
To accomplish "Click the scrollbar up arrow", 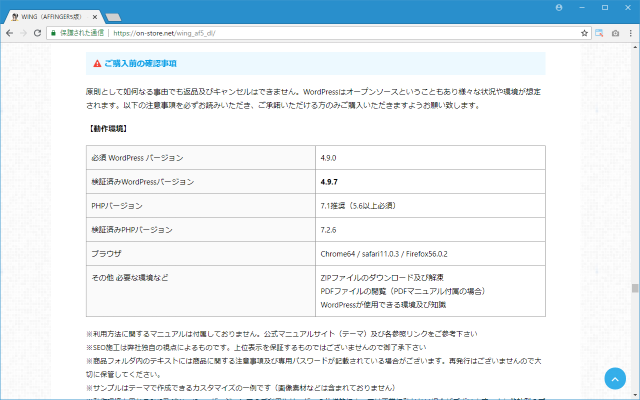I will pyautogui.click(x=635, y=46).
